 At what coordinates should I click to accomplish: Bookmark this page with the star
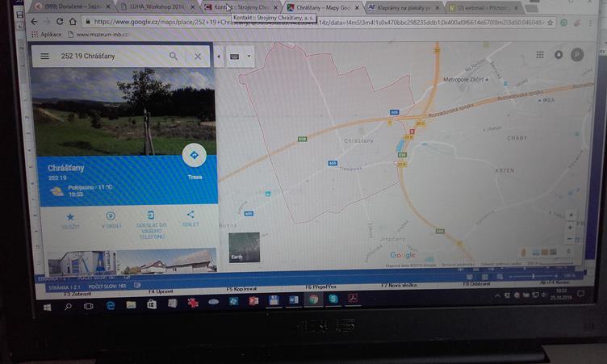(550, 23)
